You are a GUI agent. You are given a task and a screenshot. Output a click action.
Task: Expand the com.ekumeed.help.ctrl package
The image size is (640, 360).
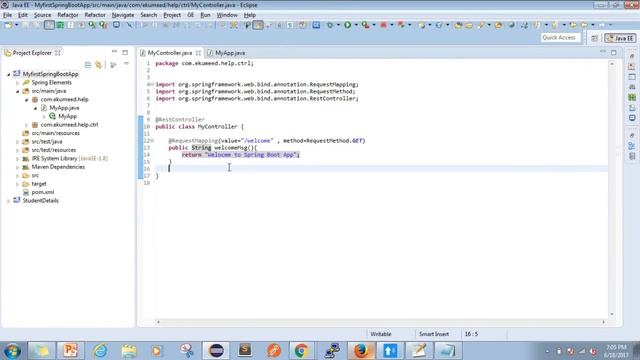tap(27, 125)
